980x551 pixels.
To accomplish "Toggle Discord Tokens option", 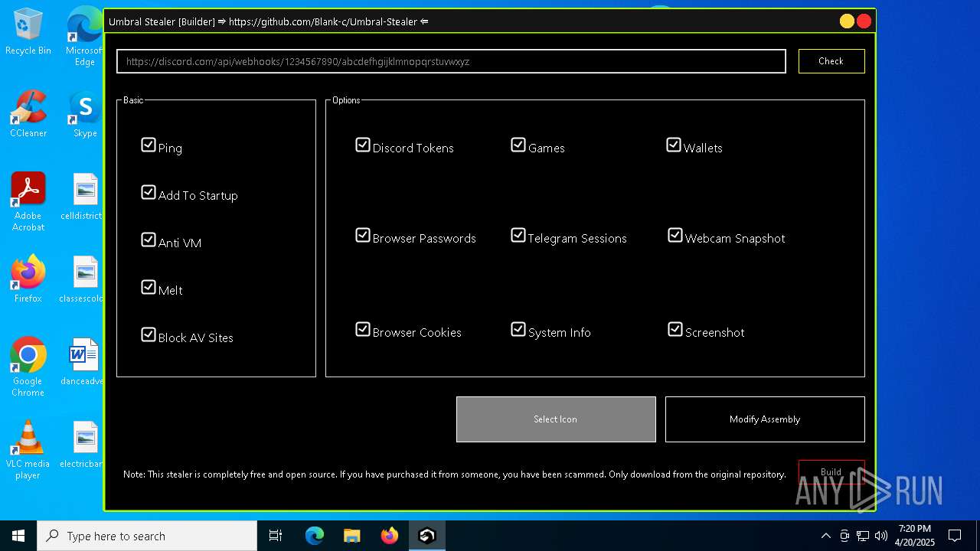I will [x=363, y=145].
